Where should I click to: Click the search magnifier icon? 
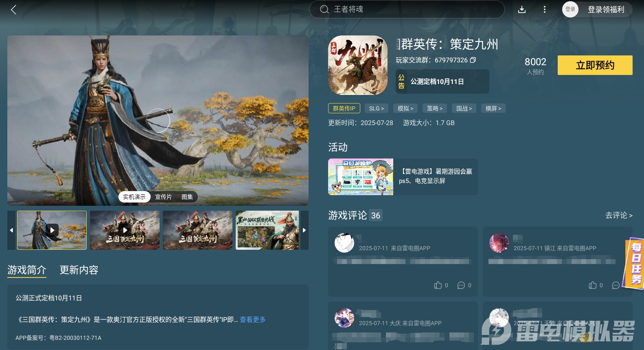(324, 9)
